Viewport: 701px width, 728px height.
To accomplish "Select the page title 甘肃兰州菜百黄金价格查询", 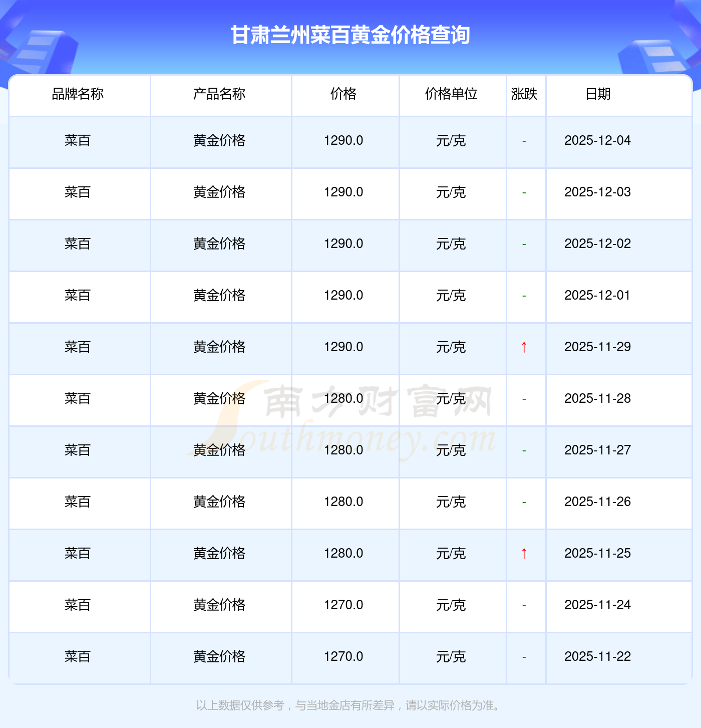I will point(350,35).
